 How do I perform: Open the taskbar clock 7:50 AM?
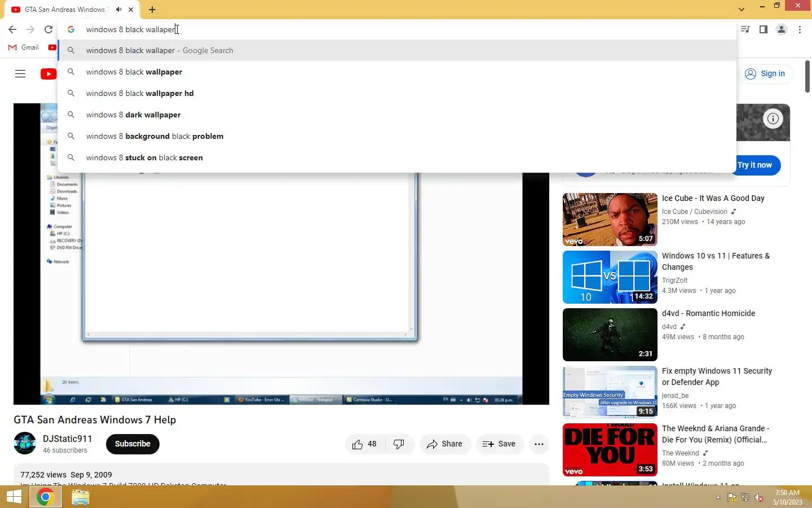pyautogui.click(x=787, y=497)
